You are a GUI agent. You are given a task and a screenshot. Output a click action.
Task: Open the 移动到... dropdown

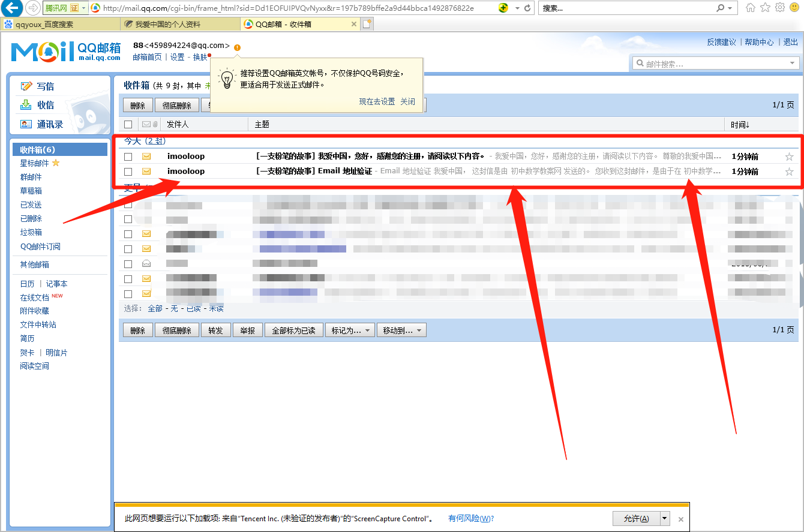click(x=401, y=330)
